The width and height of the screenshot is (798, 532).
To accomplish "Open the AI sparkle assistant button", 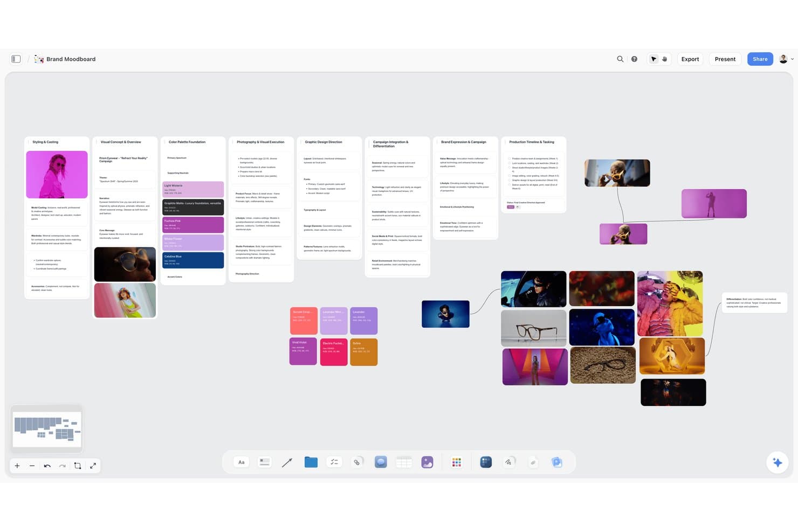I will (778, 462).
